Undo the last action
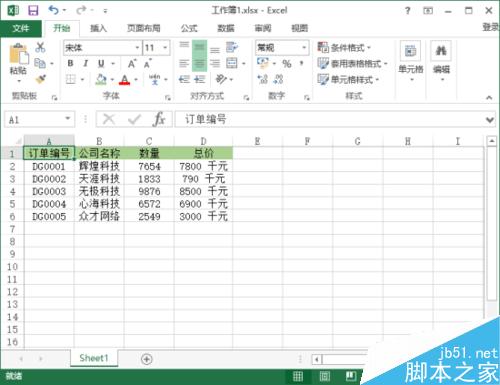500x385 pixels. point(54,10)
